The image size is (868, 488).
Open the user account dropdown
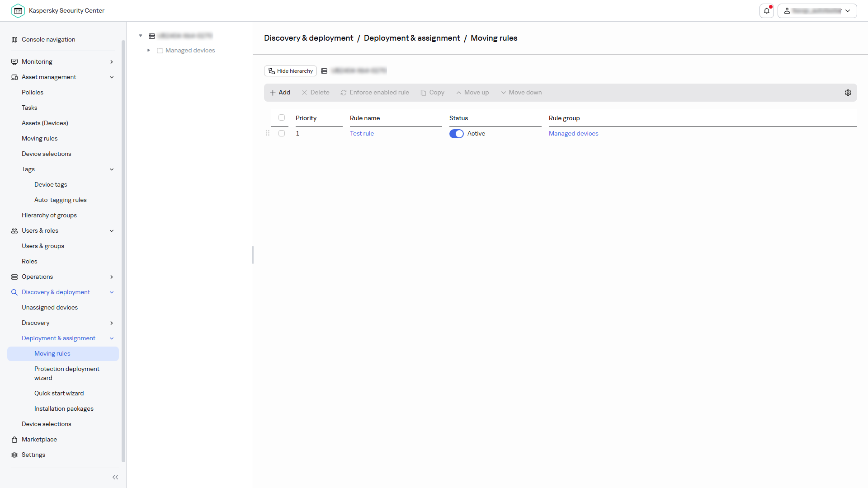pyautogui.click(x=817, y=11)
